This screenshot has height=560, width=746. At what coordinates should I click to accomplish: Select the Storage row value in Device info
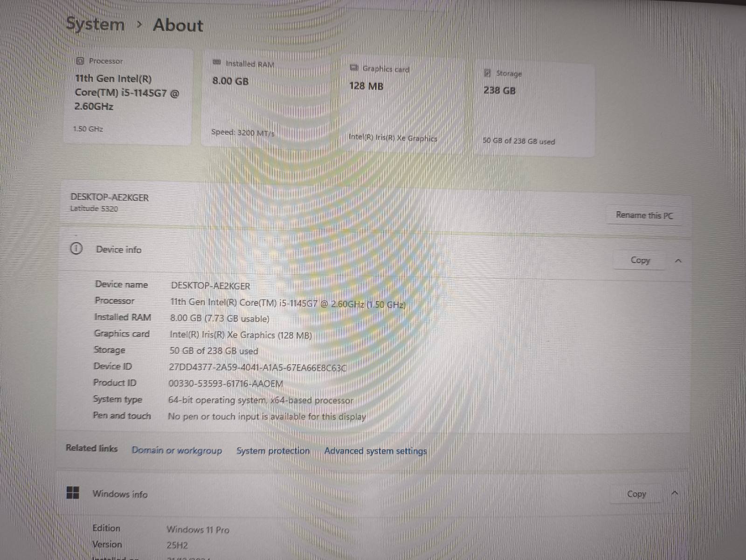[x=214, y=351]
